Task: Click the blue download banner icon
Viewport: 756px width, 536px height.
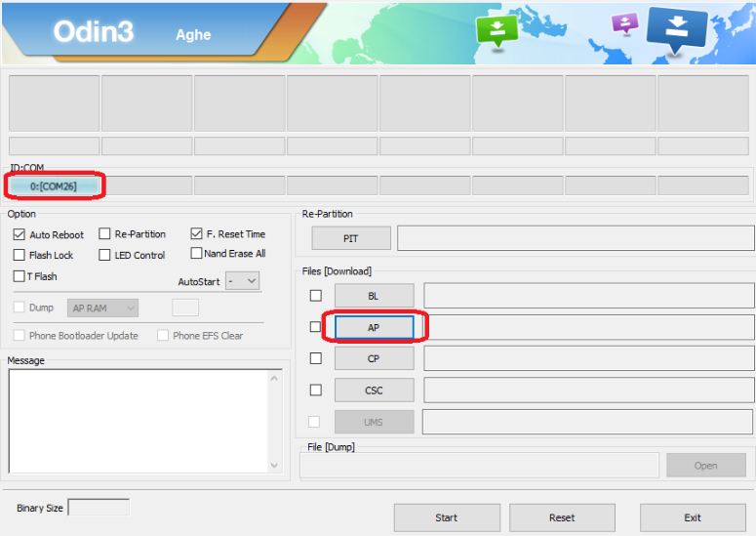Action: point(677,29)
